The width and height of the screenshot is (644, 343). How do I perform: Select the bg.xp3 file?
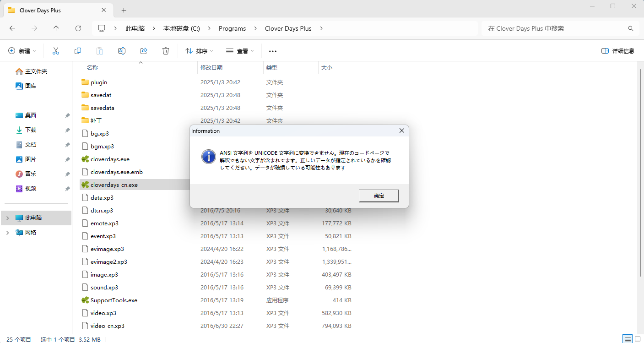[x=100, y=134]
